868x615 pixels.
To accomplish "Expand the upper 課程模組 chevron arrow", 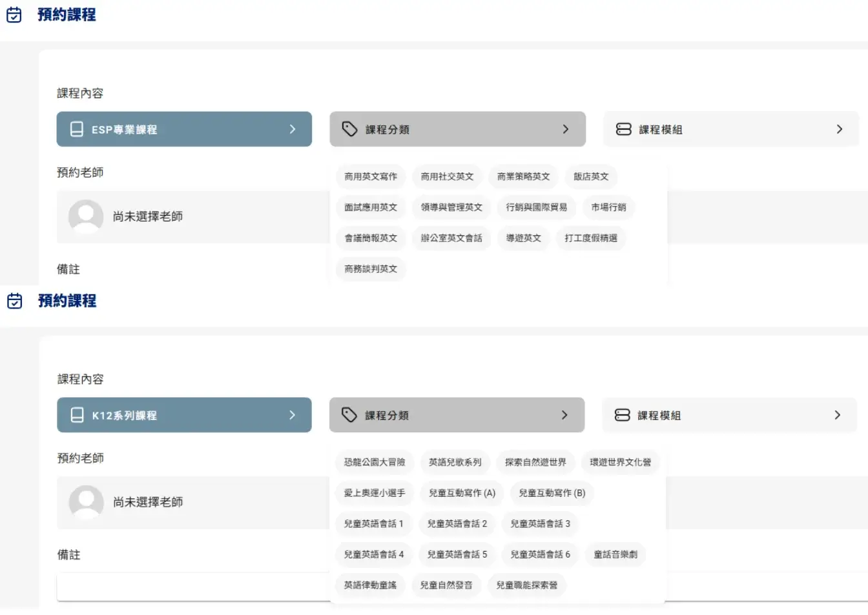I will point(839,129).
